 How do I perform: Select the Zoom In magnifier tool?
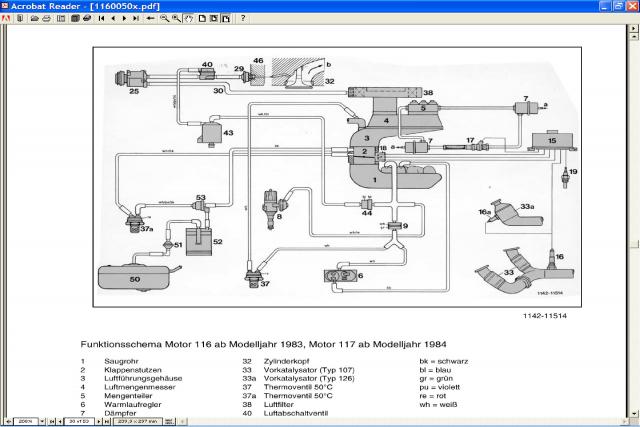click(164, 18)
